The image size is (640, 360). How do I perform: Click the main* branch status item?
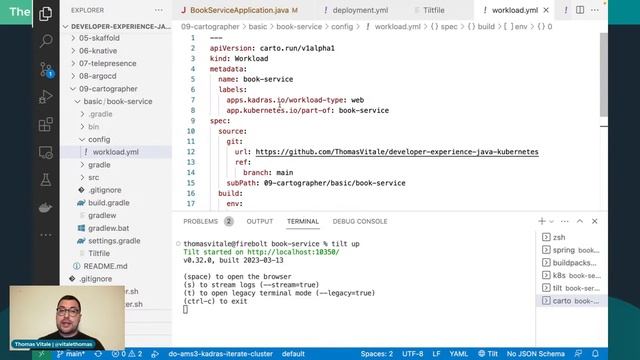[x=70, y=354]
